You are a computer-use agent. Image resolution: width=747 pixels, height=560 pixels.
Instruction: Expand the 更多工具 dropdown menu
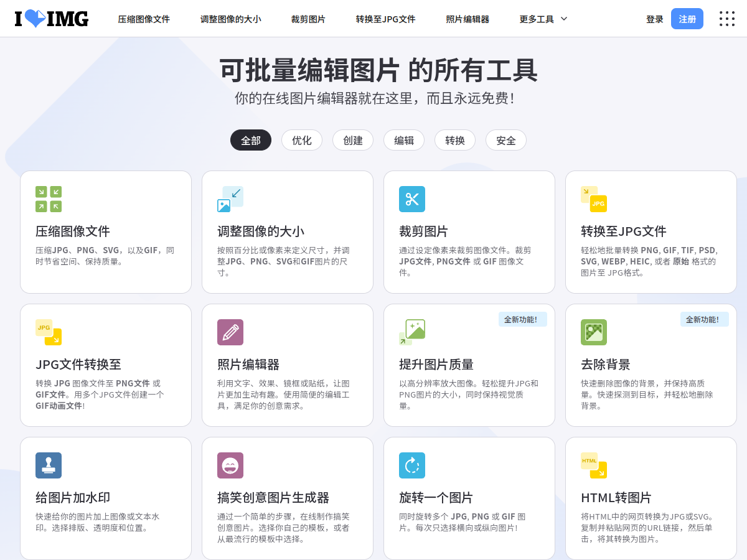[543, 19]
